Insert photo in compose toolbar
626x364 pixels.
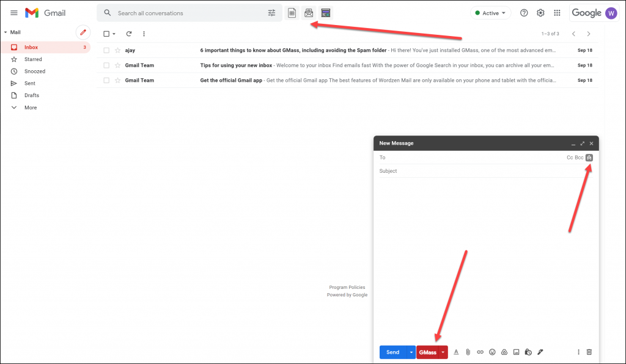click(x=516, y=352)
